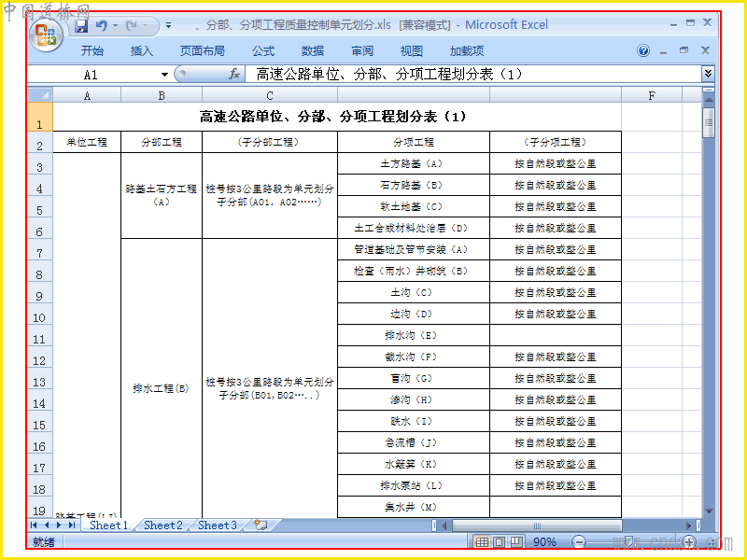Click the 90% zoom level button
Screen dimensions: 747x560
(544, 542)
